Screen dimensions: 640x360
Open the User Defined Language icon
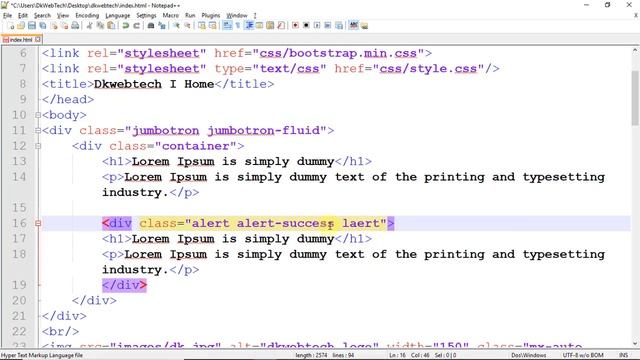pos(260,26)
